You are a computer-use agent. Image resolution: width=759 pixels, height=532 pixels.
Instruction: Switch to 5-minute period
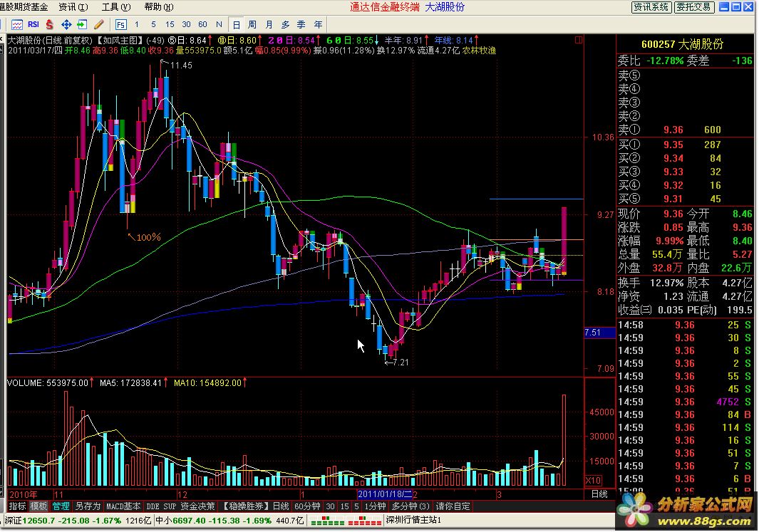coord(153,24)
